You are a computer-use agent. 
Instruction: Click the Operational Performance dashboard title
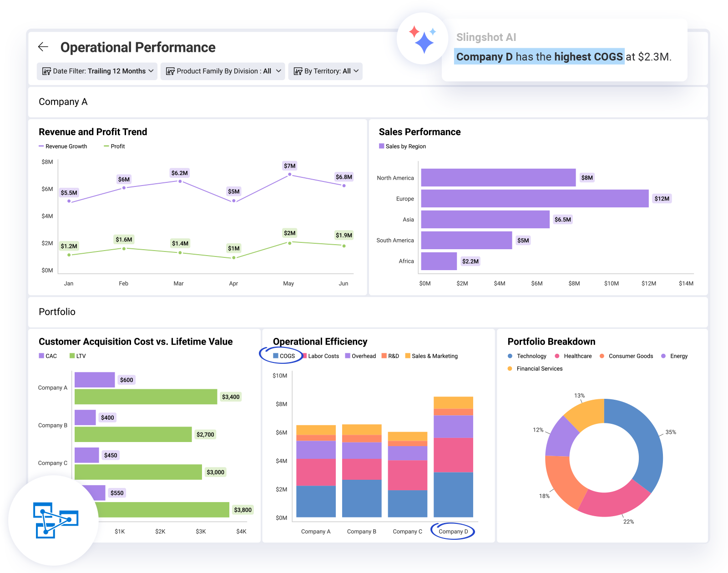point(138,47)
